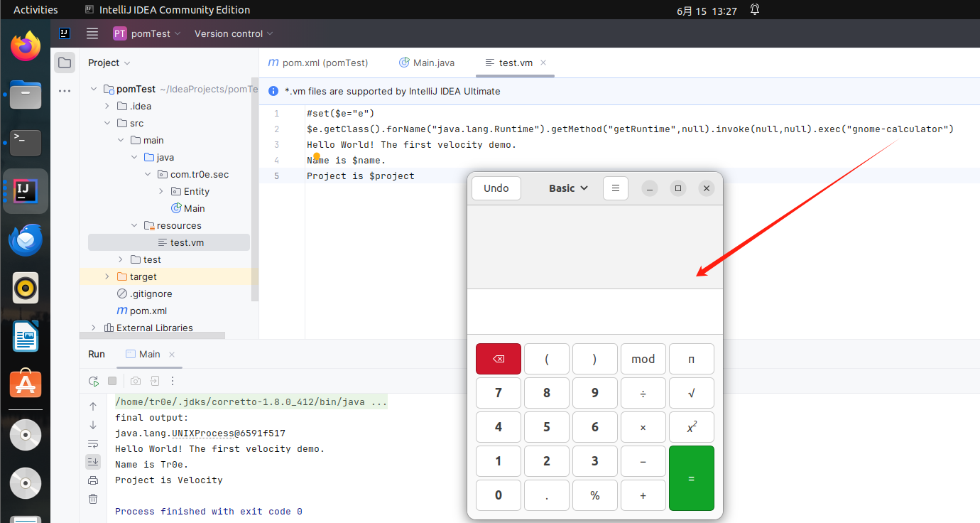Open the pomTest project dropdown
The height and width of the screenshot is (523, 980).
point(147,33)
